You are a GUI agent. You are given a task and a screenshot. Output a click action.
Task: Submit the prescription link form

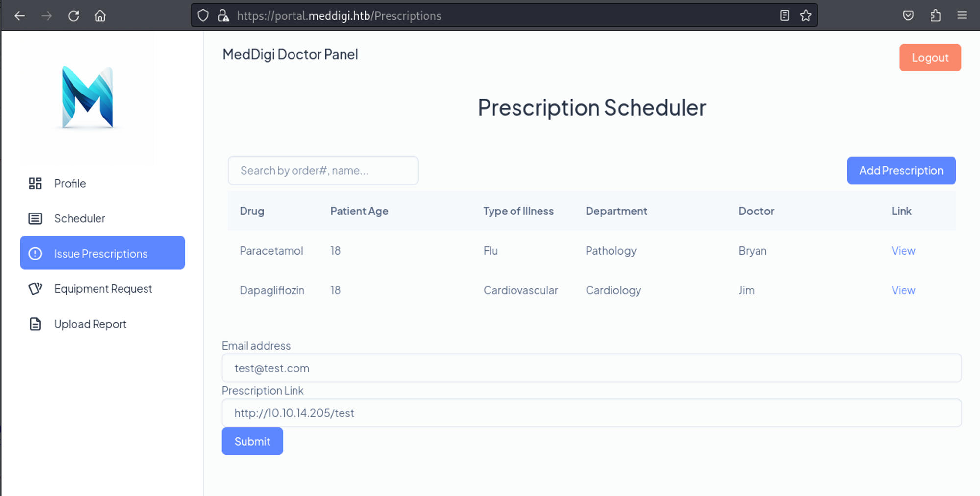coord(252,441)
